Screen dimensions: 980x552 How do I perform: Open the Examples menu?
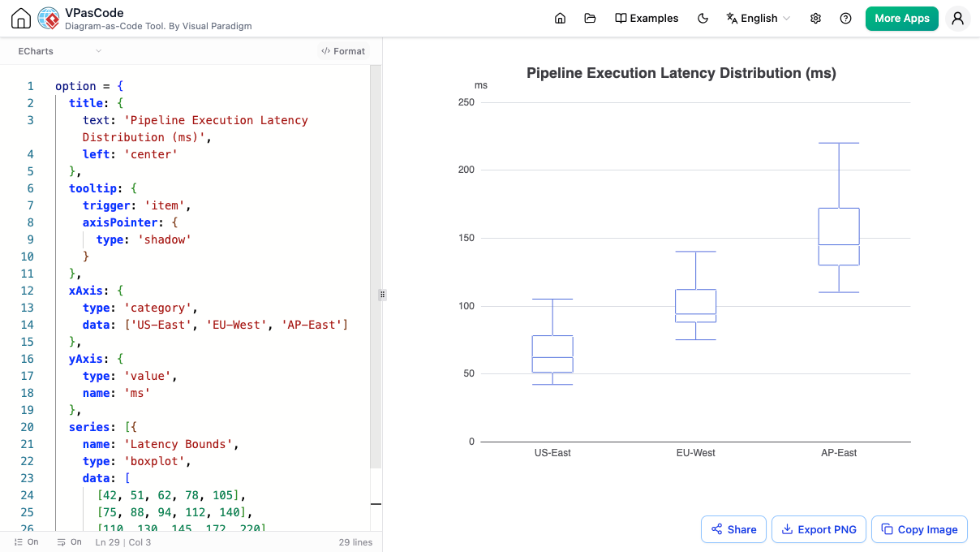pos(647,19)
